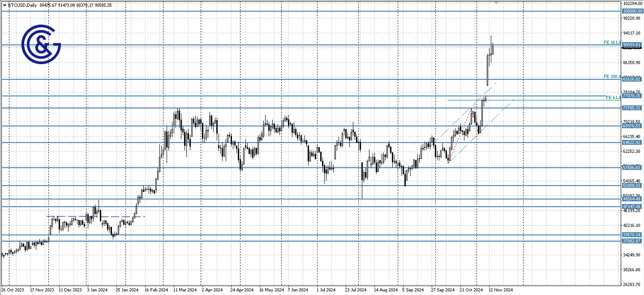644x295 pixels.
Task: Click the 81626.02 price label
Action: 631,79
